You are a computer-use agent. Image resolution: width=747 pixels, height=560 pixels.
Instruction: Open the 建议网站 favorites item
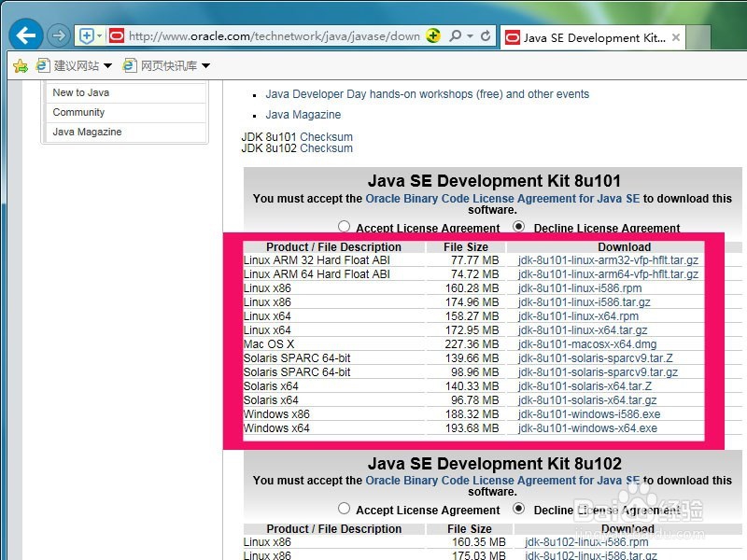pyautogui.click(x=69, y=65)
